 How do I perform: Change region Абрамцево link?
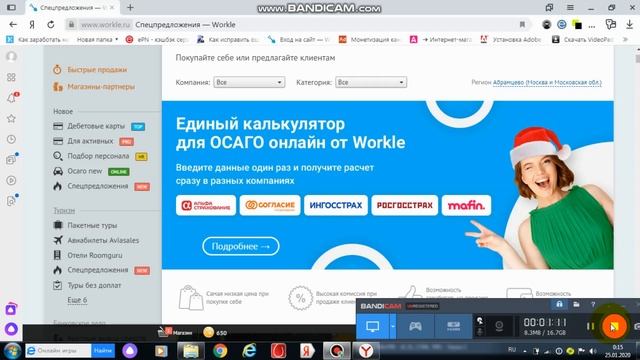547,82
